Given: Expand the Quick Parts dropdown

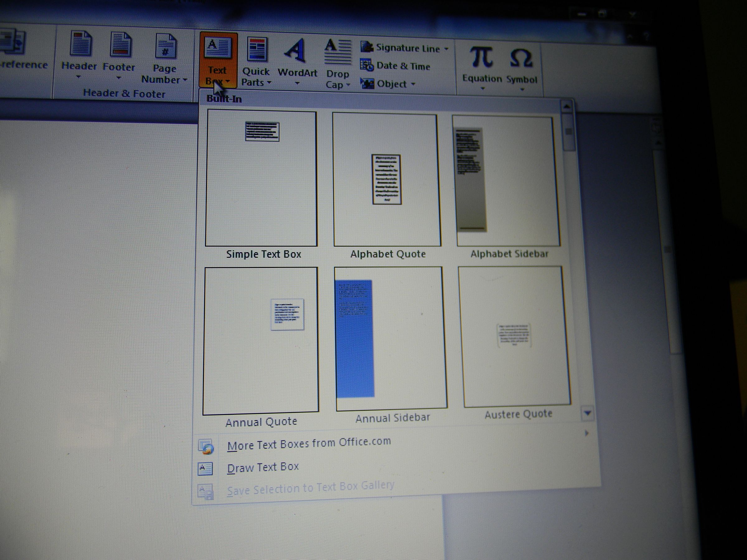Looking at the screenshot, I should (x=269, y=82).
